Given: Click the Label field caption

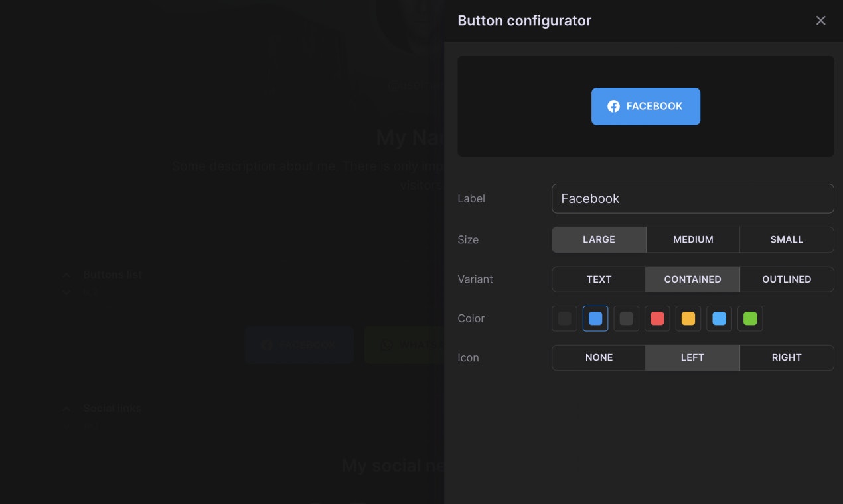Looking at the screenshot, I should (x=471, y=198).
